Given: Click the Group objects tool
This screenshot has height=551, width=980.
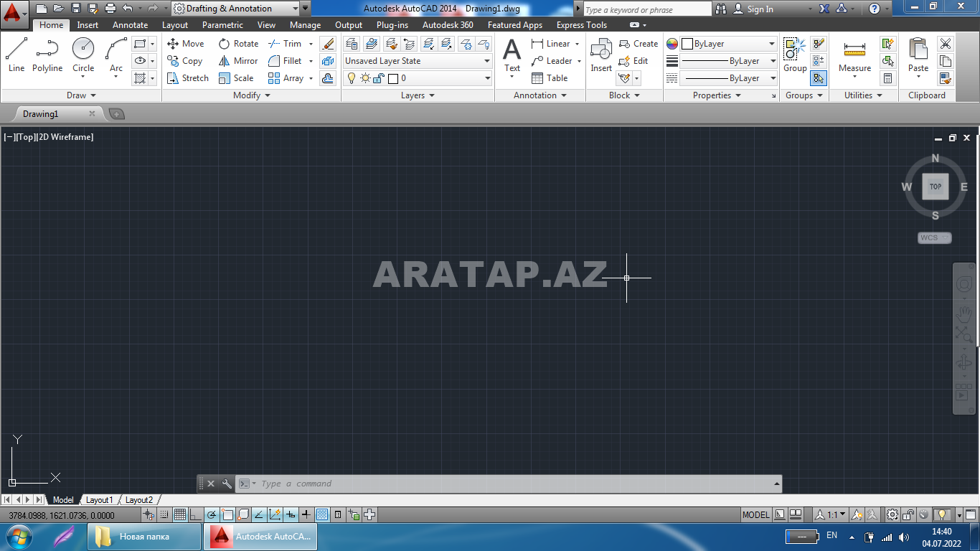Looking at the screenshot, I should (795, 55).
